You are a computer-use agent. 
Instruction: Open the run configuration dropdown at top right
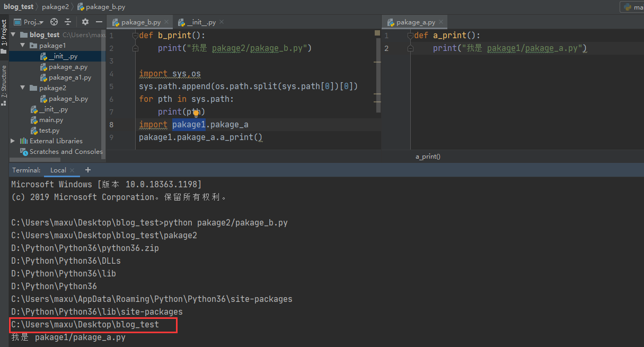[632, 7]
